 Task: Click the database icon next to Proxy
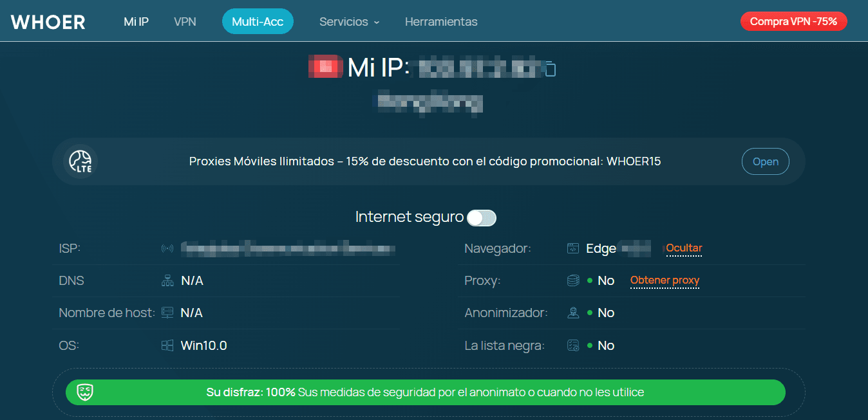coord(572,280)
